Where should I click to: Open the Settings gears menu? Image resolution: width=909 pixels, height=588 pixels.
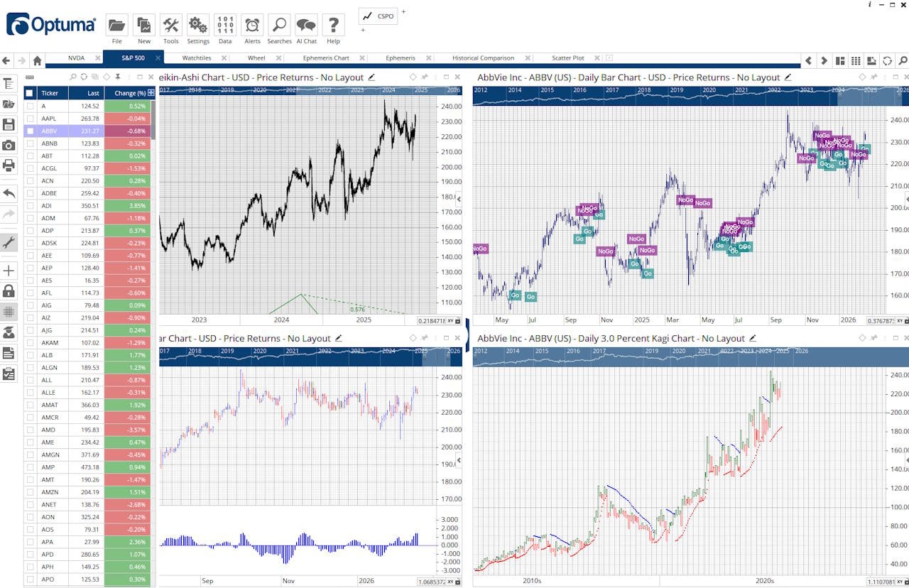(198, 26)
